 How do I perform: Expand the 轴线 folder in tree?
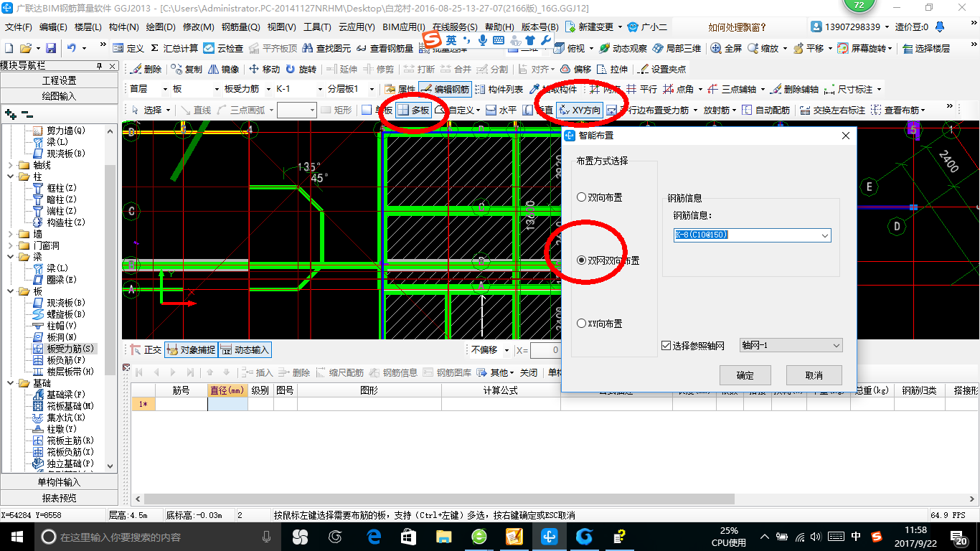[x=11, y=165]
